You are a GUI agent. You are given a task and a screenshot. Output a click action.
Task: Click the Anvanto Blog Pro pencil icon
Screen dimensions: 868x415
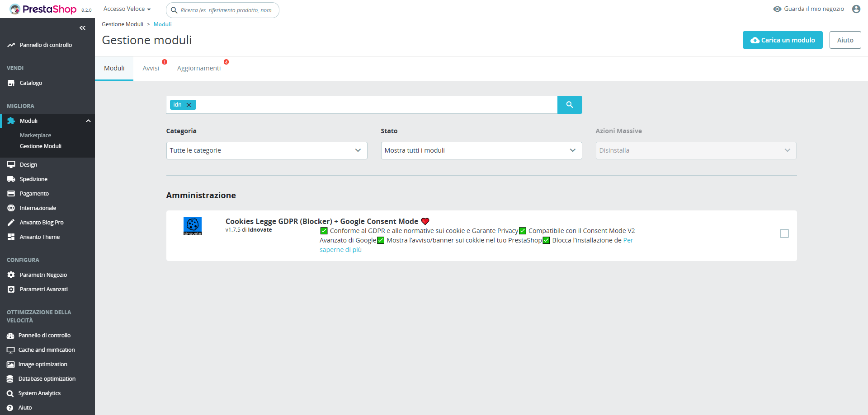point(11,223)
